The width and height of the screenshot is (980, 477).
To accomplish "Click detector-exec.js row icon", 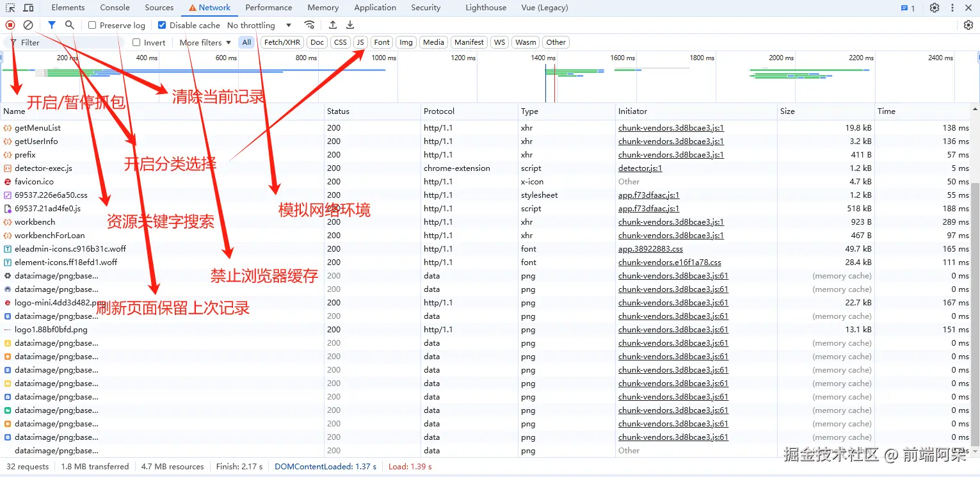I will click(x=8, y=168).
